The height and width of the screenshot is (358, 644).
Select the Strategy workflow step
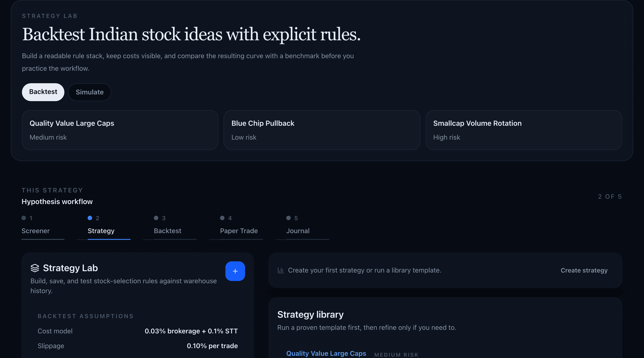point(109,227)
